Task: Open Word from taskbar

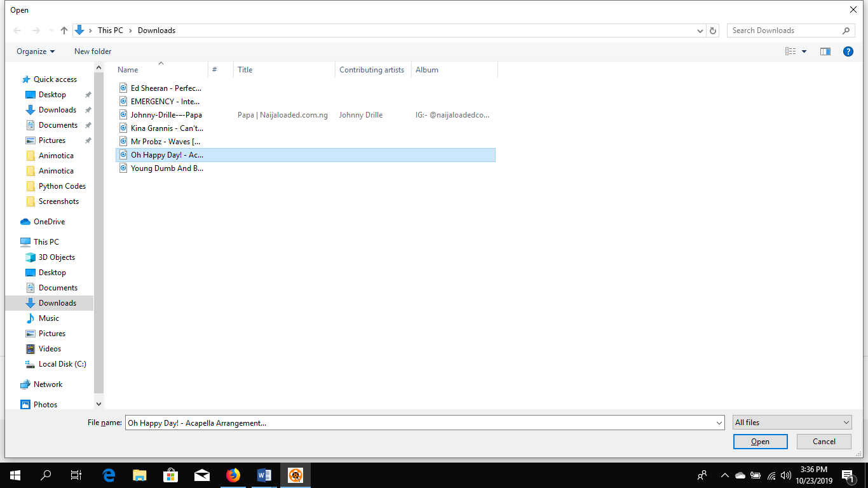Action: tap(264, 475)
